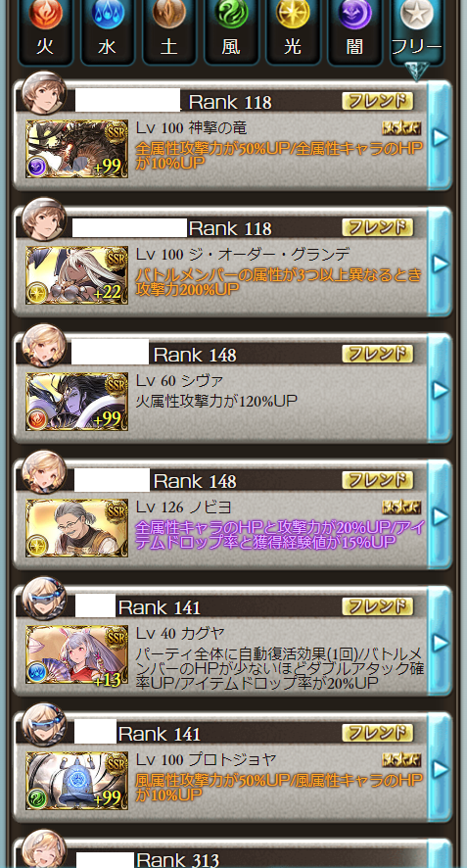The width and height of the screenshot is (467, 868).
Task: Choose the シヴァ summon icon
Action: pos(77,402)
